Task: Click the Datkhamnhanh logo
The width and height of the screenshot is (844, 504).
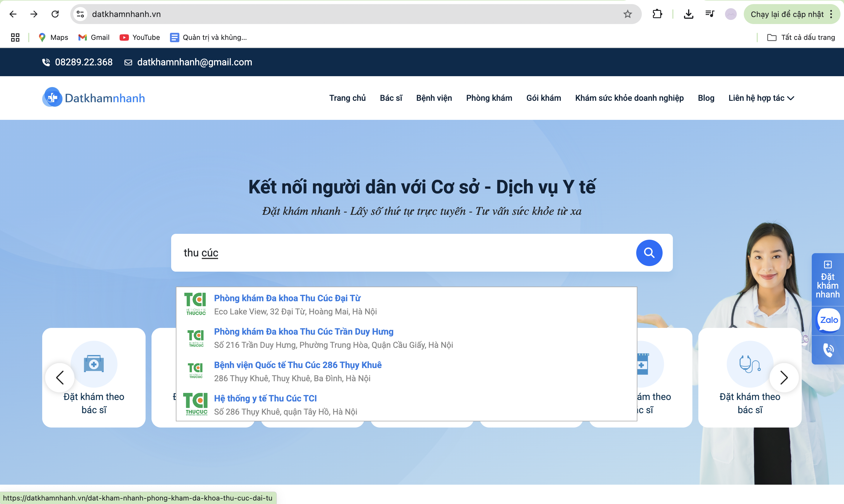Action: click(x=93, y=98)
